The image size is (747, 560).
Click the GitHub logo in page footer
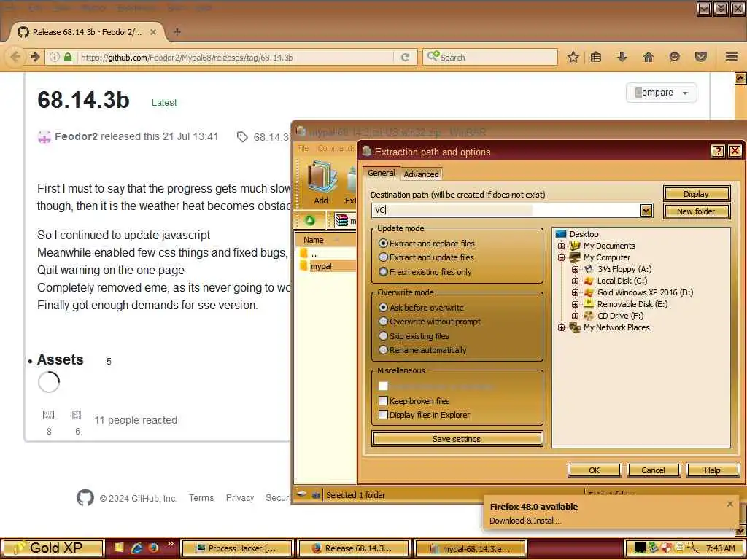coord(85,498)
